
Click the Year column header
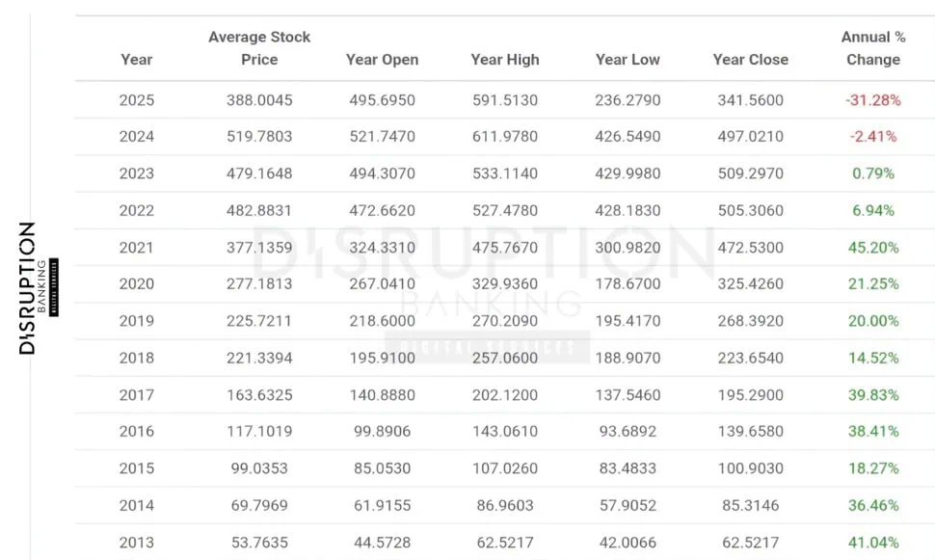[x=137, y=60]
